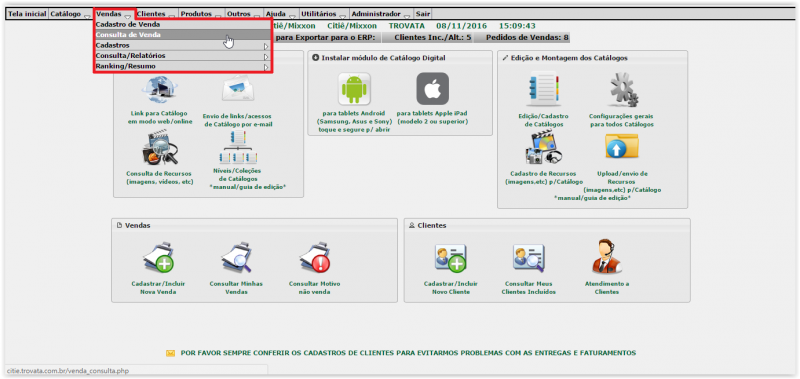The image size is (800, 379).
Task: Click the Ajuda menu dropdown arrow
Action: point(292,17)
